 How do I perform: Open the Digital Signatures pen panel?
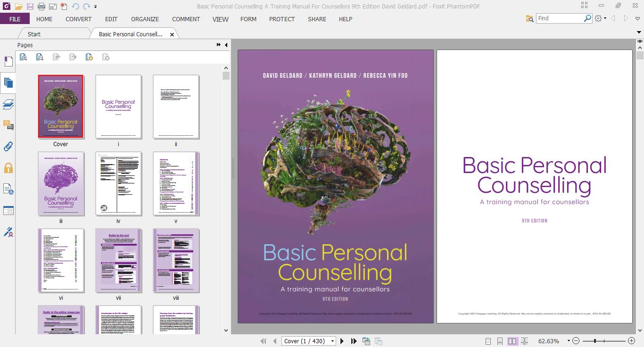click(x=8, y=232)
